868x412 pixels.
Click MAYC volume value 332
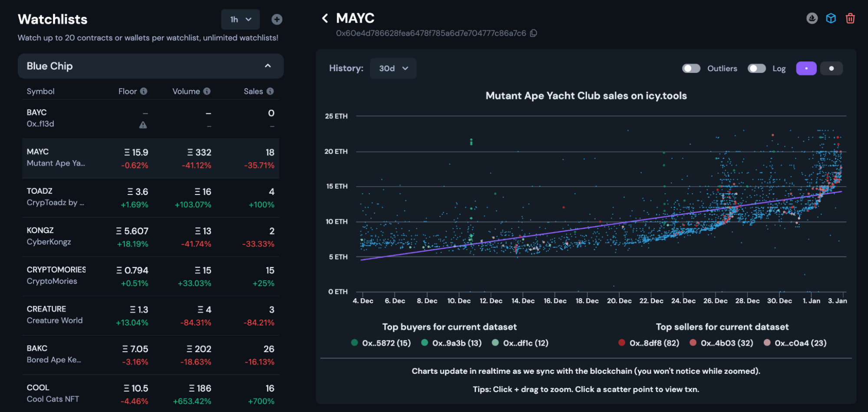tap(199, 152)
